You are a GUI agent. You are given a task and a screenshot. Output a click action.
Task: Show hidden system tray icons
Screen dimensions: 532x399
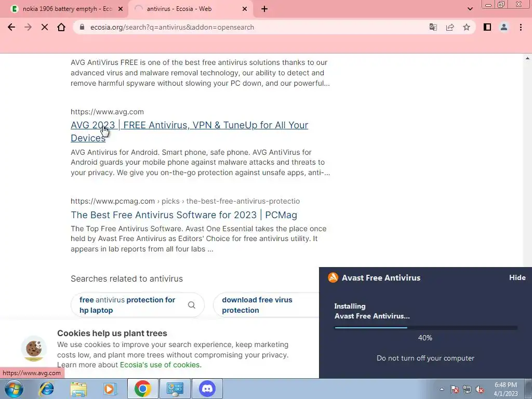(442, 389)
